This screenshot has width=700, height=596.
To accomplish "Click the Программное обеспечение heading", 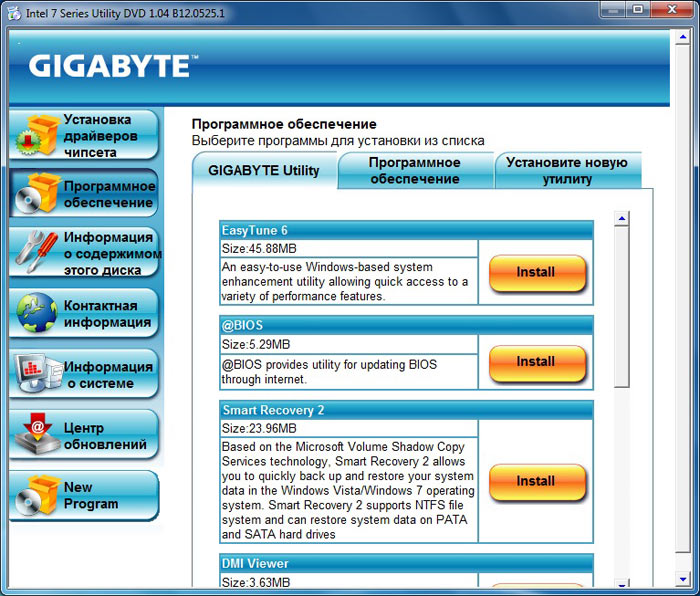I will click(284, 124).
